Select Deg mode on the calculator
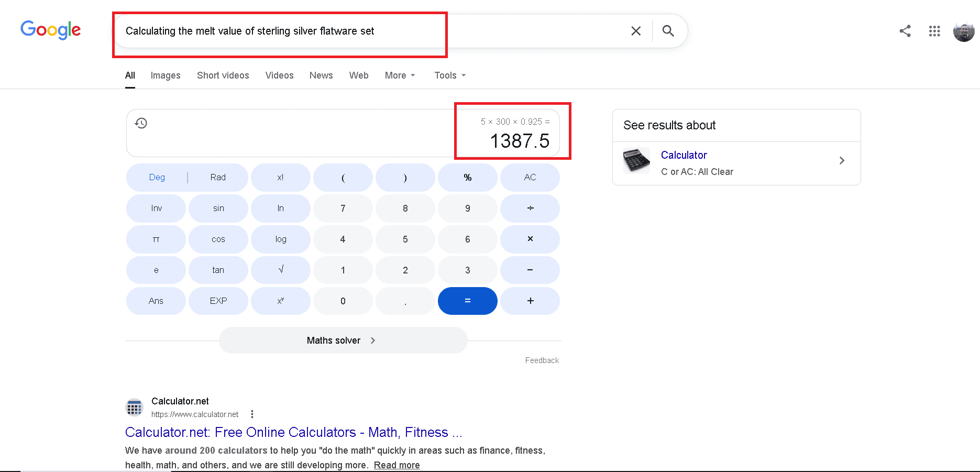The height and width of the screenshot is (472, 980). [x=156, y=177]
